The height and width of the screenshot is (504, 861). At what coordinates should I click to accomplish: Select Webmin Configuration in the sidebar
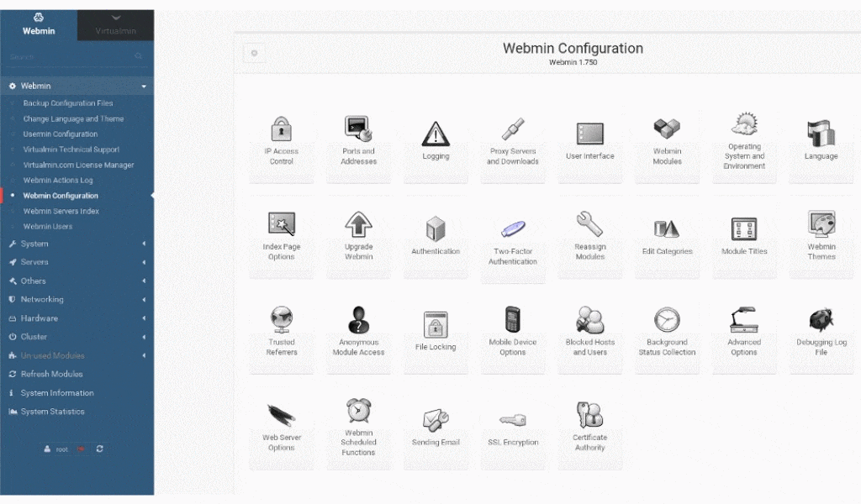coord(61,195)
